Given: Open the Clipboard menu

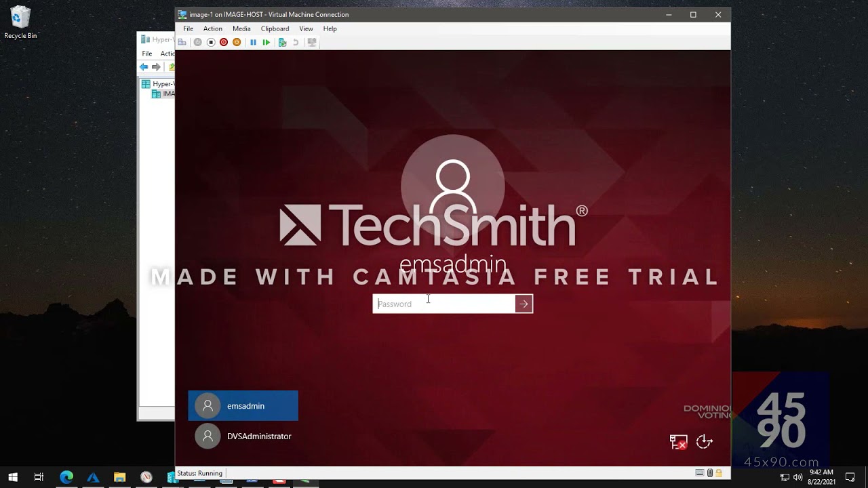Looking at the screenshot, I should 275,28.
